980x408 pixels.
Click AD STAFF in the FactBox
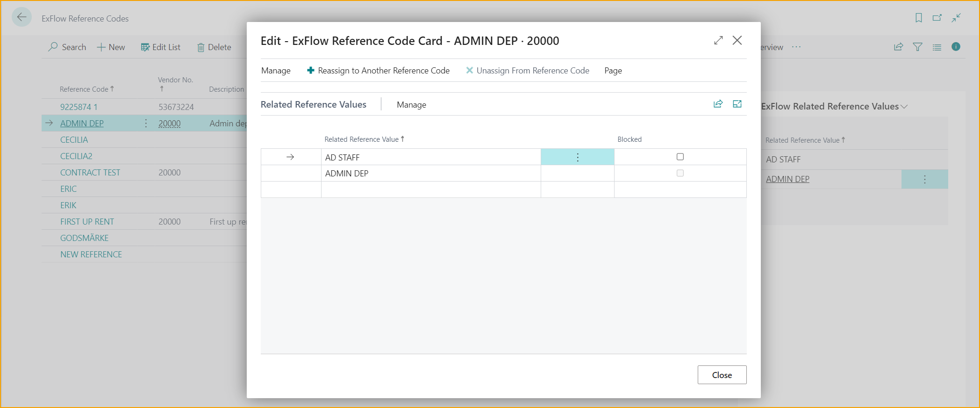(x=783, y=160)
